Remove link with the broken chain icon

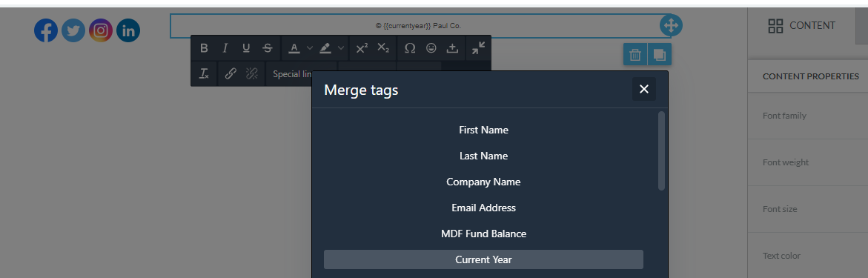coord(252,73)
